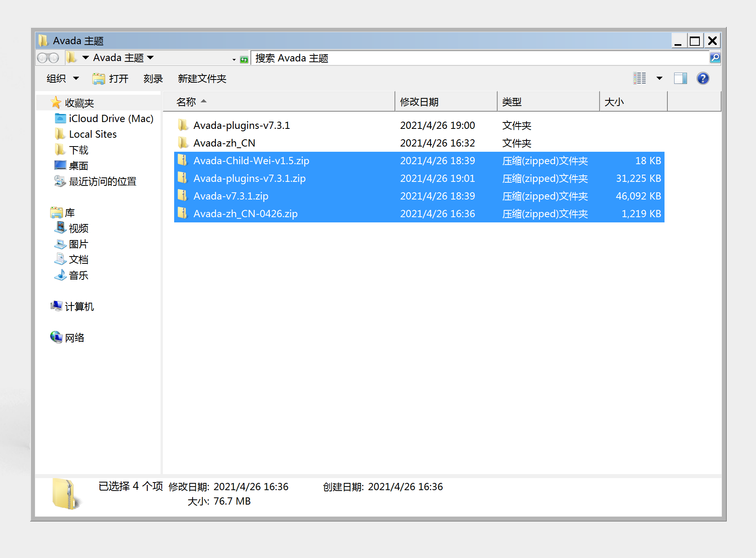This screenshot has width=756, height=558.
Task: Click the Videos (视频) library icon
Action: (60, 228)
